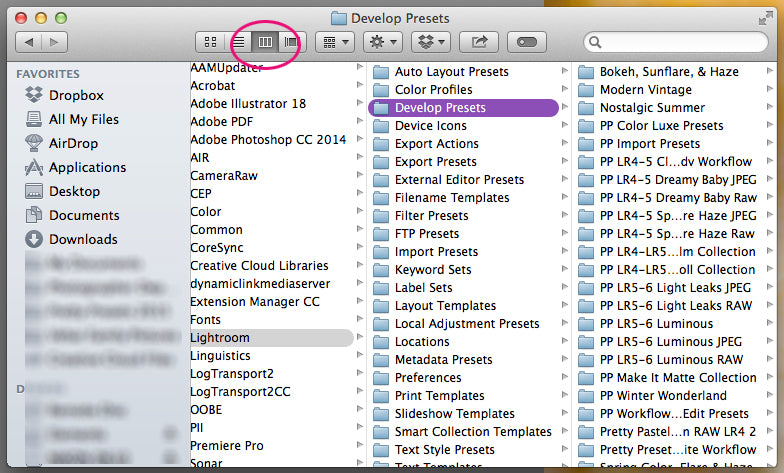Select Downloads in the sidebar
Viewport: 784px width, 473px height.
coord(83,239)
